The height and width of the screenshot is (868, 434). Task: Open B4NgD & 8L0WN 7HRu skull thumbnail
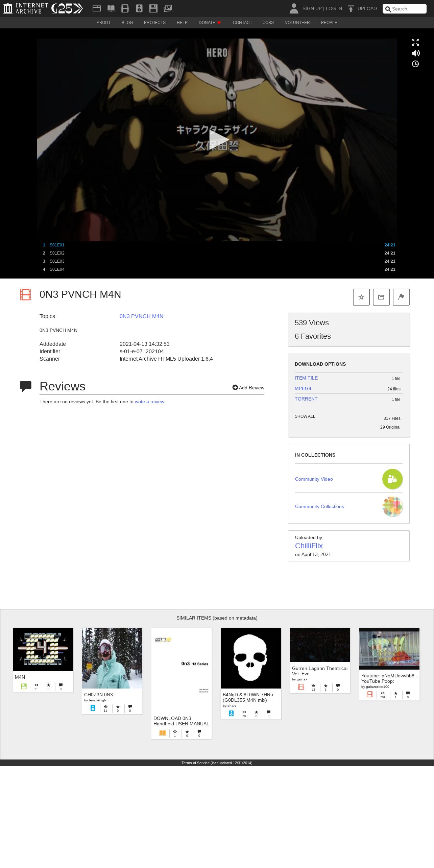coord(251,658)
